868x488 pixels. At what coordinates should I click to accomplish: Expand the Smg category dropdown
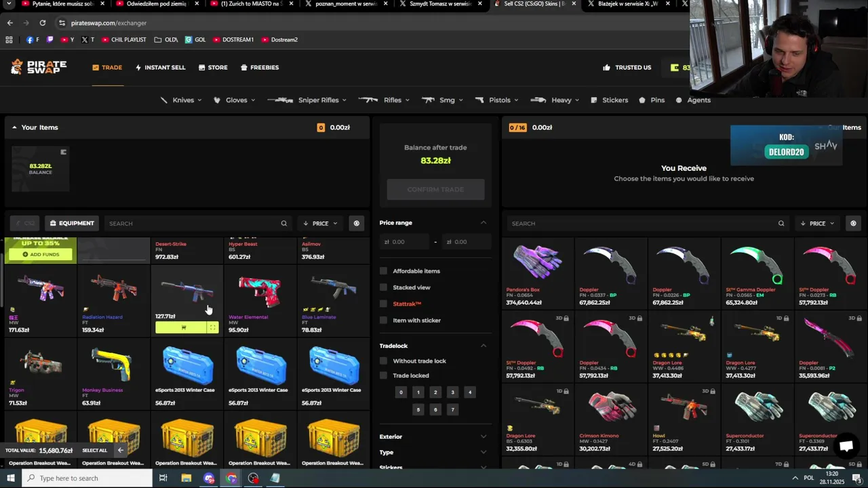click(x=442, y=100)
